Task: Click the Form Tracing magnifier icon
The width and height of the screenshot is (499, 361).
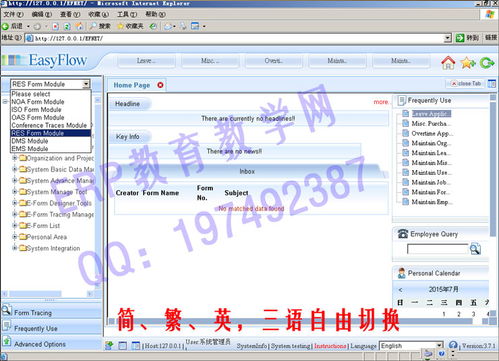Action: (6, 311)
